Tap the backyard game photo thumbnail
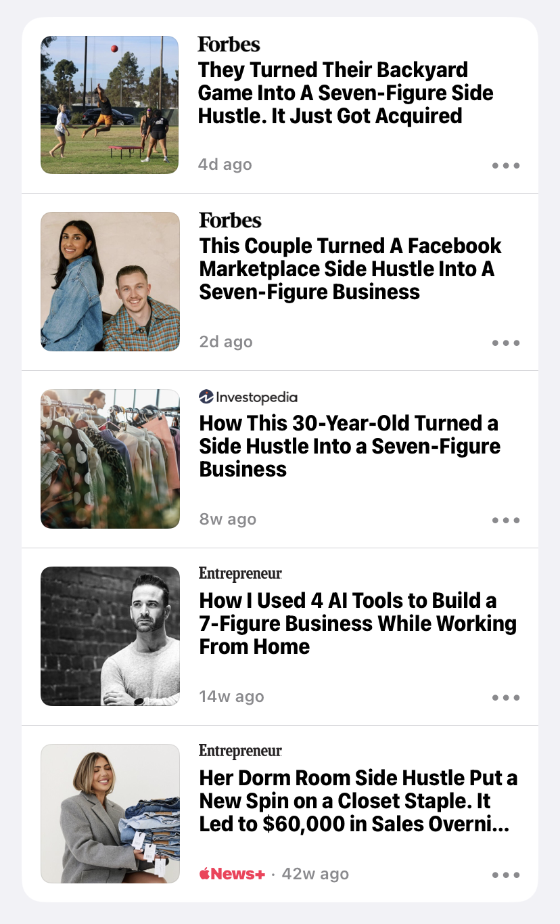 click(110, 105)
